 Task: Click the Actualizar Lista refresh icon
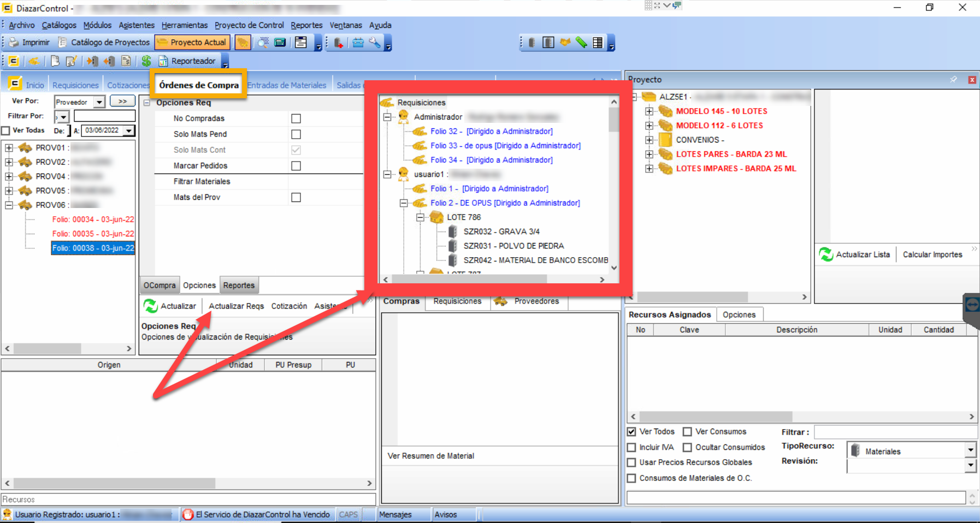click(x=826, y=254)
